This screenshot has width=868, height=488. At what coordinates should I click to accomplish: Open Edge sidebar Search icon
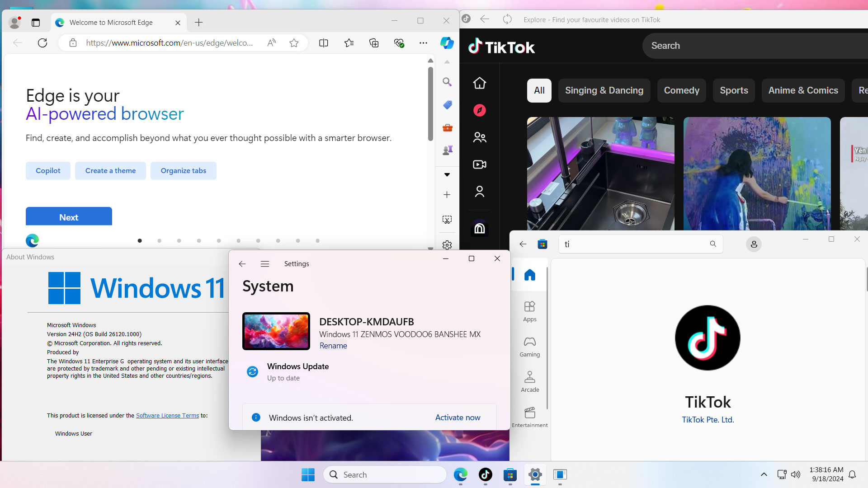447,82
